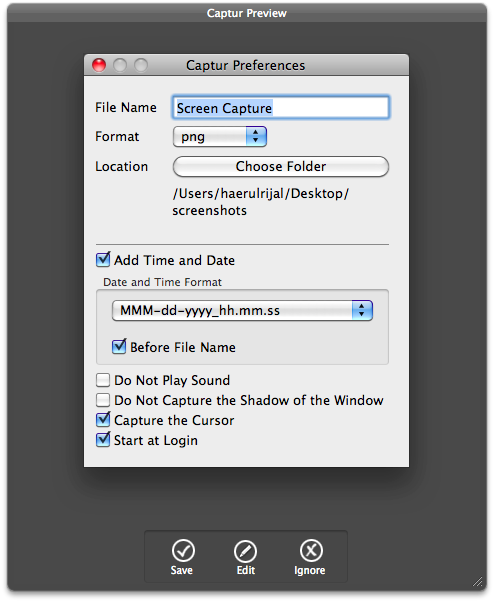The width and height of the screenshot is (494, 602).
Task: Click the Edit pencil icon
Action: tap(246, 551)
